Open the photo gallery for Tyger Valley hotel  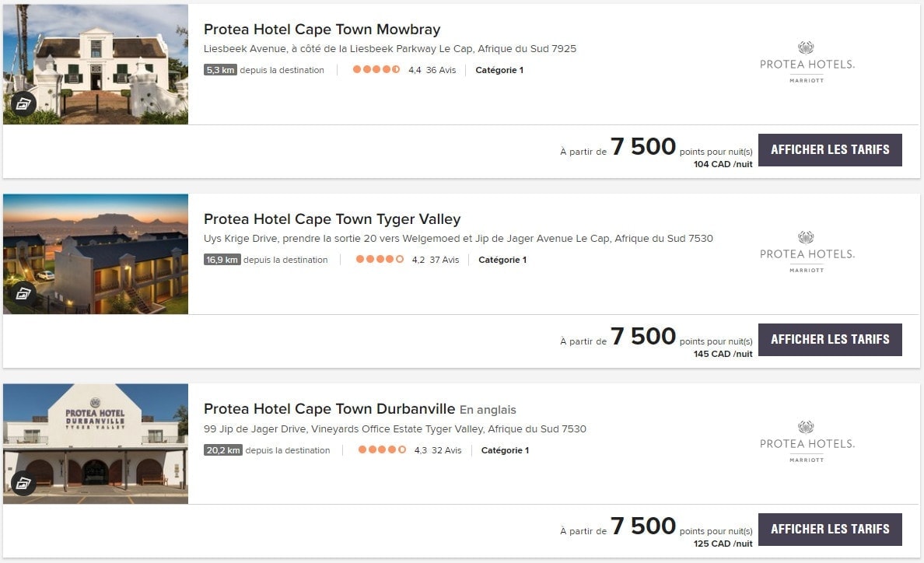tap(24, 293)
